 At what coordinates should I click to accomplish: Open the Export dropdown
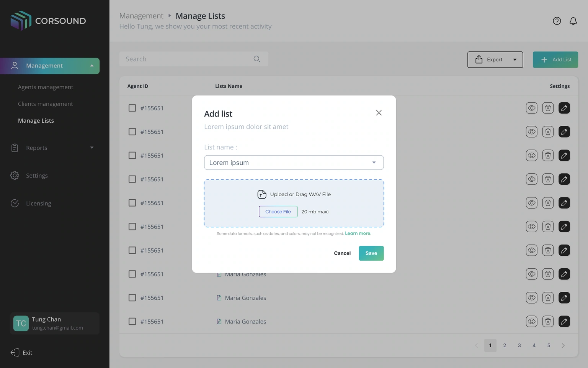[x=495, y=60]
